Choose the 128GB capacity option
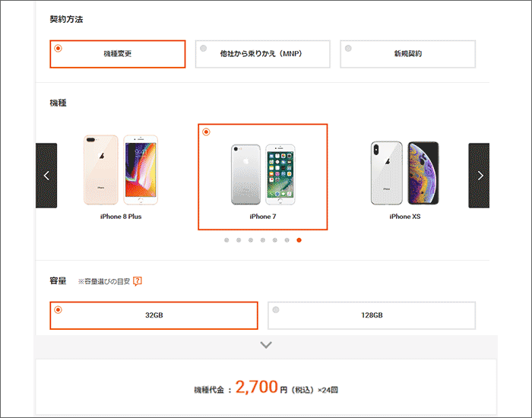532x418 pixels. click(x=372, y=315)
